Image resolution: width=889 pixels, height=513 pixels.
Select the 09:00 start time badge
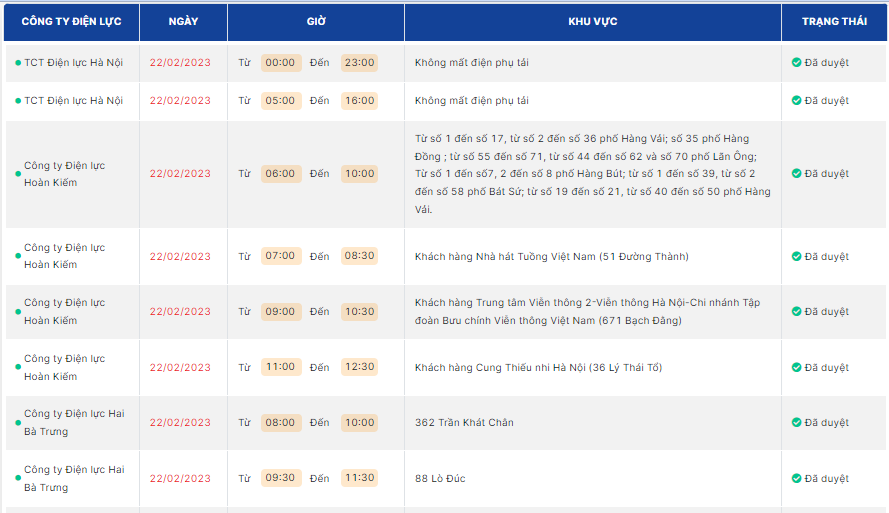tap(281, 311)
